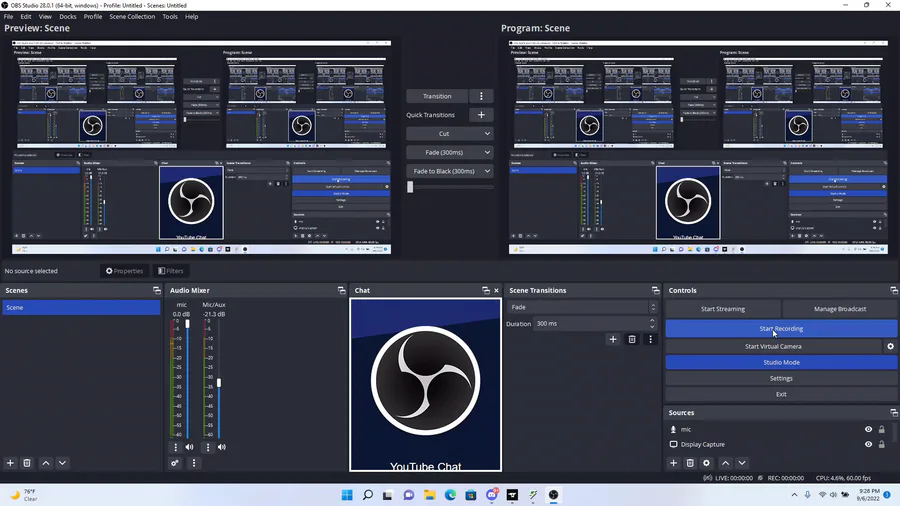This screenshot has width=900, height=506.
Task: Open selected source properties gear
Action: 707,463
